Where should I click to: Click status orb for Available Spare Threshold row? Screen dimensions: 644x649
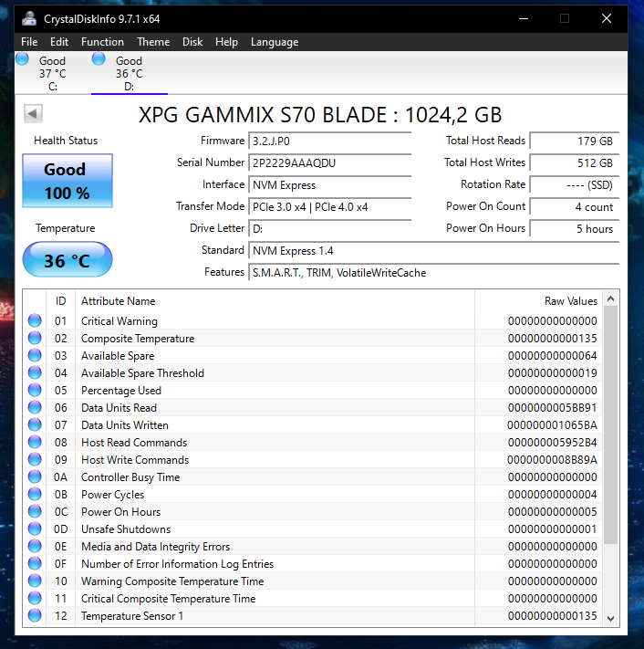[35, 372]
